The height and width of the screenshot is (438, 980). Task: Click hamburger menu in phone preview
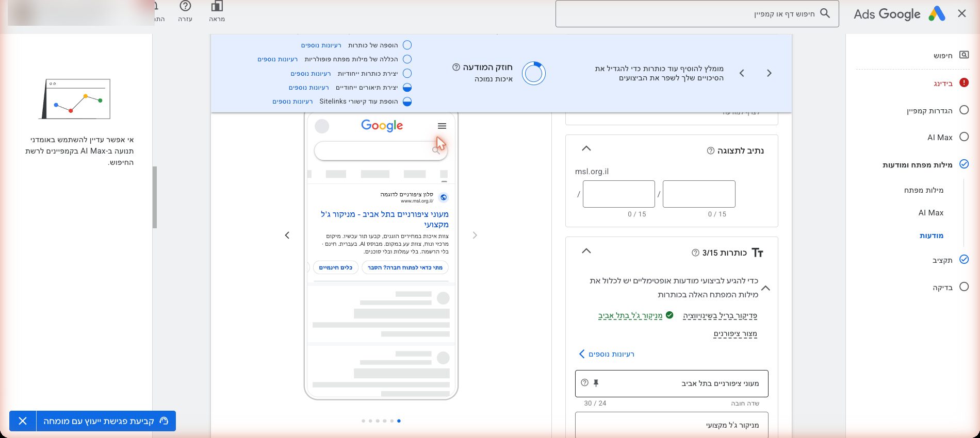pos(442,126)
